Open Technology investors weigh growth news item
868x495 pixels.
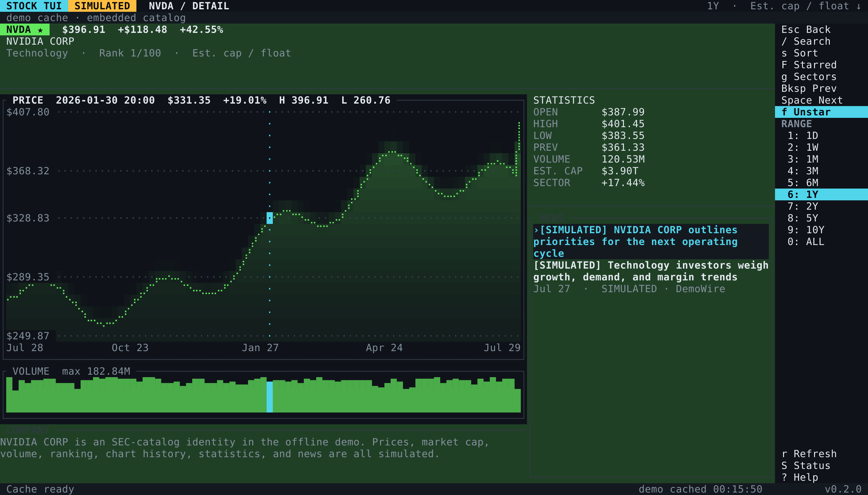(x=651, y=271)
